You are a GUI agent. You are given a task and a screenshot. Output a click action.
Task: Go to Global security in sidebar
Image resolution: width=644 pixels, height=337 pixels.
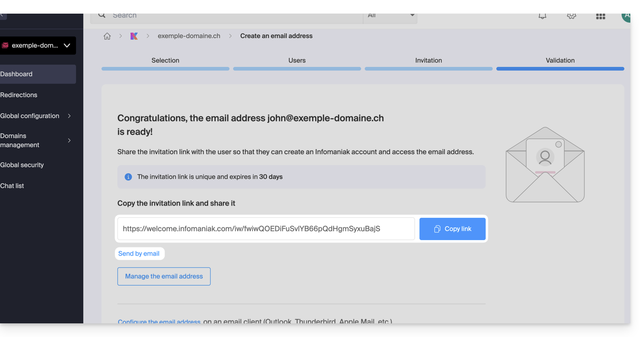pyautogui.click(x=22, y=165)
